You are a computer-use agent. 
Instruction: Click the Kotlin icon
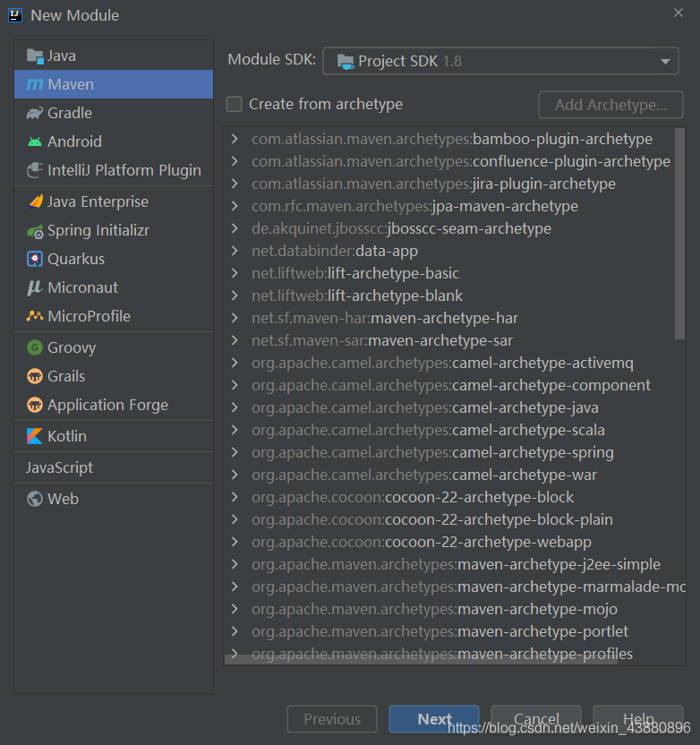click(x=35, y=436)
